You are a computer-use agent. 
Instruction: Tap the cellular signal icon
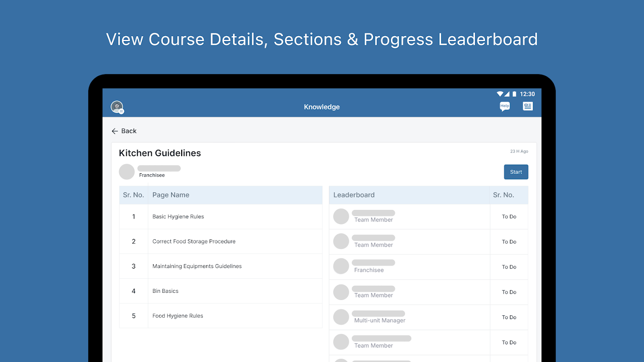[507, 94]
